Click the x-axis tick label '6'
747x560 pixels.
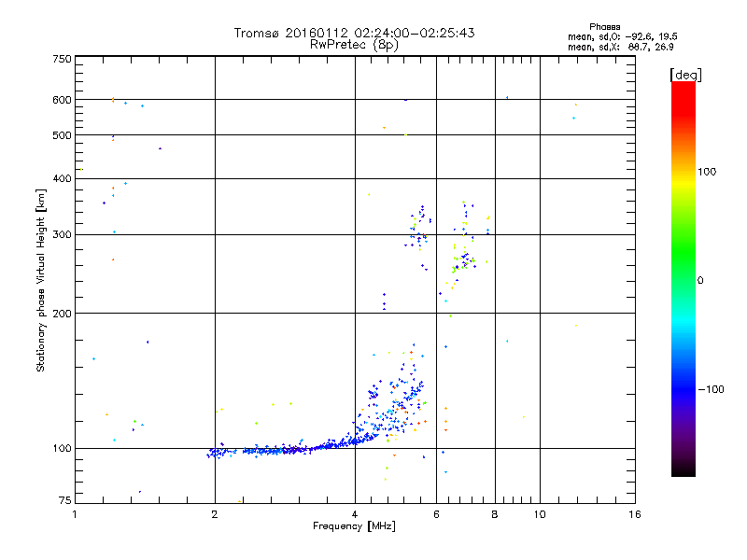pyautogui.click(x=436, y=514)
